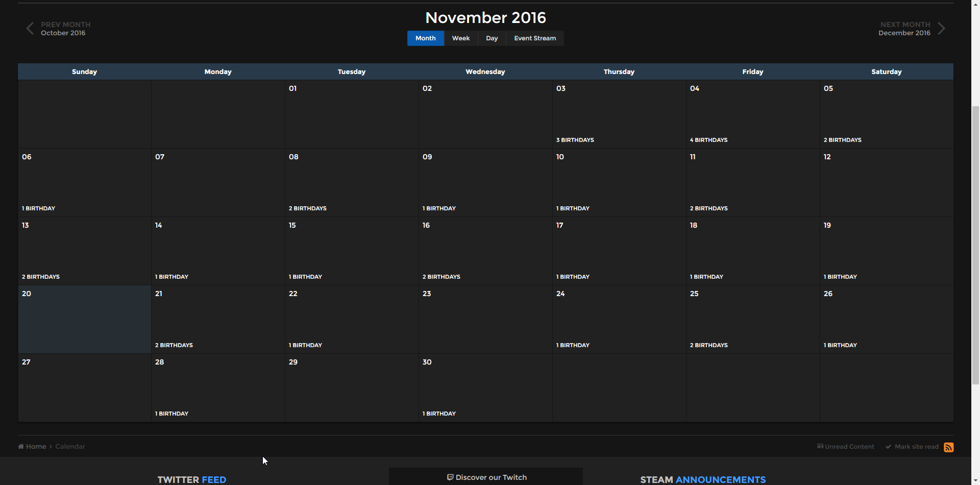Open 4 Birthdays on November 04
The height and width of the screenshot is (485, 980).
[x=708, y=140]
